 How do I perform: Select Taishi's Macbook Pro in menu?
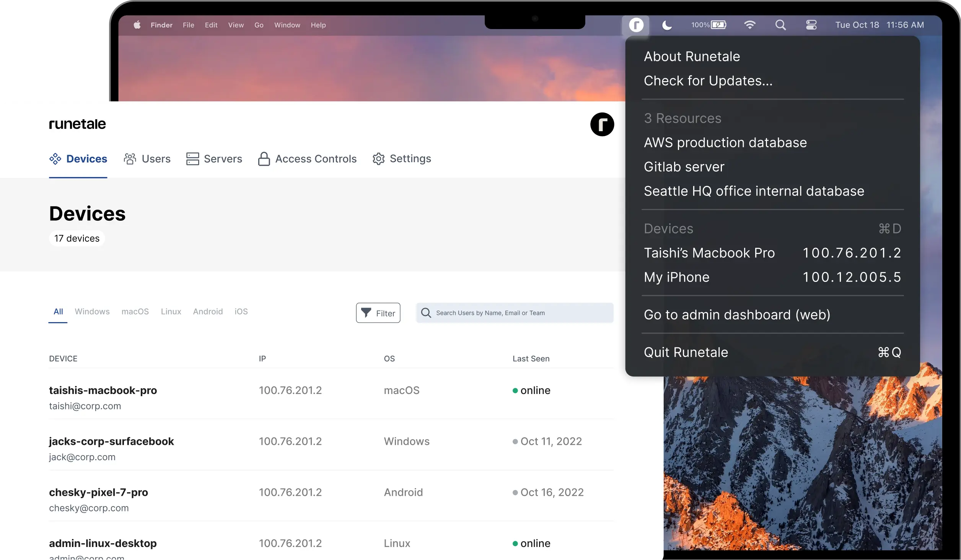772,253
